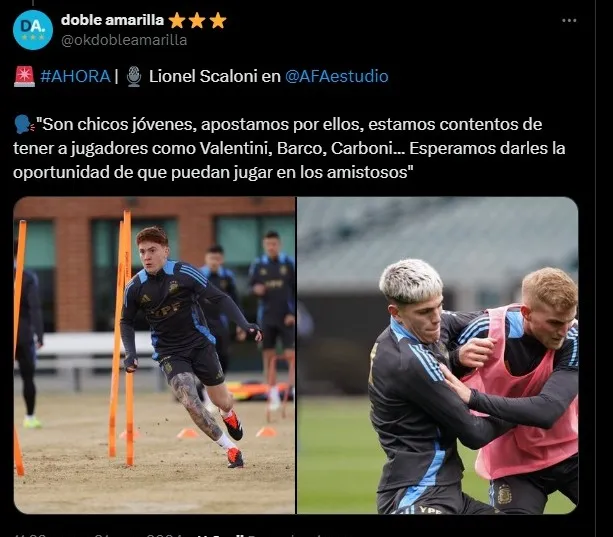This screenshot has width=613, height=537.
Task: Click the middle gold star after the name
Action: pyautogui.click(x=197, y=20)
